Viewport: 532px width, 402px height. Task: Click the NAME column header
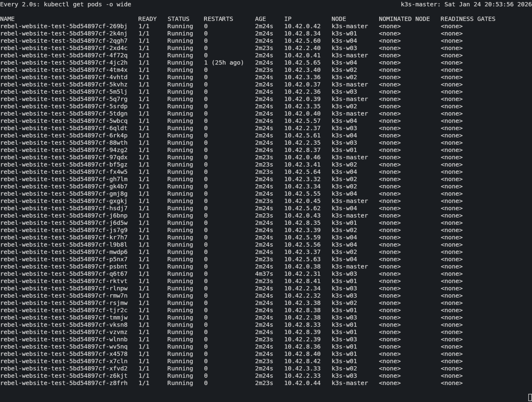tap(7, 19)
